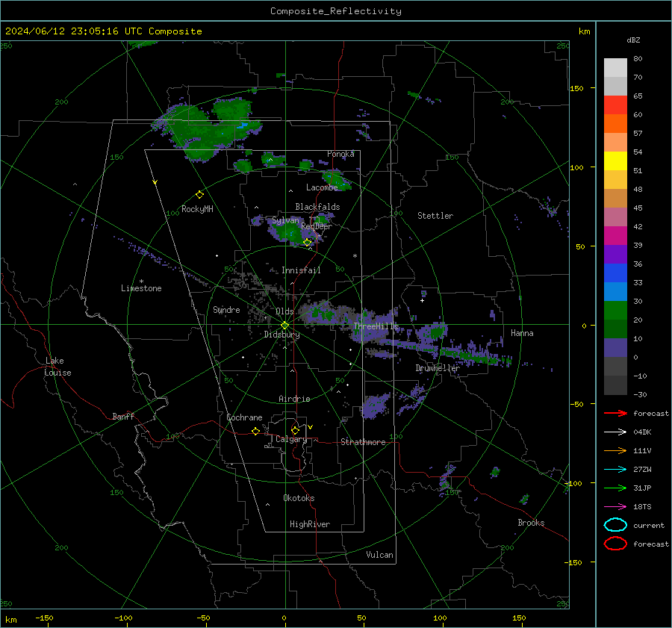
Task: Click the Banff label
Action: tap(123, 416)
